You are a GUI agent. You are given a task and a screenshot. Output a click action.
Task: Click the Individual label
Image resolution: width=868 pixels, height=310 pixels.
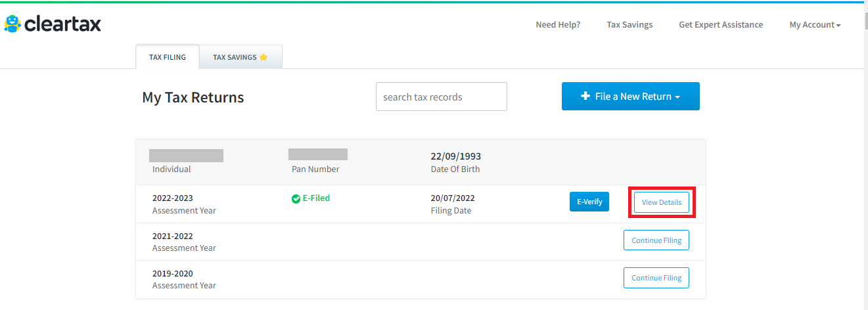pos(171,169)
